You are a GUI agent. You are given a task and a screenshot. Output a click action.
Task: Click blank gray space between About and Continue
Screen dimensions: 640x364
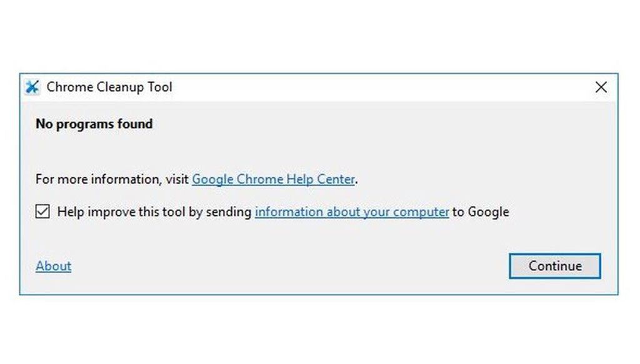[286, 266]
